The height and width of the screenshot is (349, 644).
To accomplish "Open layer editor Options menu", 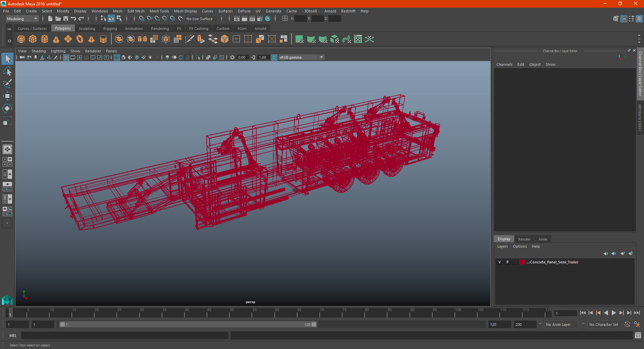I will tap(520, 246).
